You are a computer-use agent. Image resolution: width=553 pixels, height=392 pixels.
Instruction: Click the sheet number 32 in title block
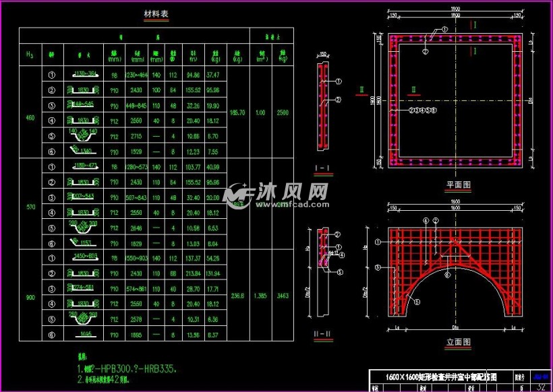pyautogui.click(x=541, y=387)
